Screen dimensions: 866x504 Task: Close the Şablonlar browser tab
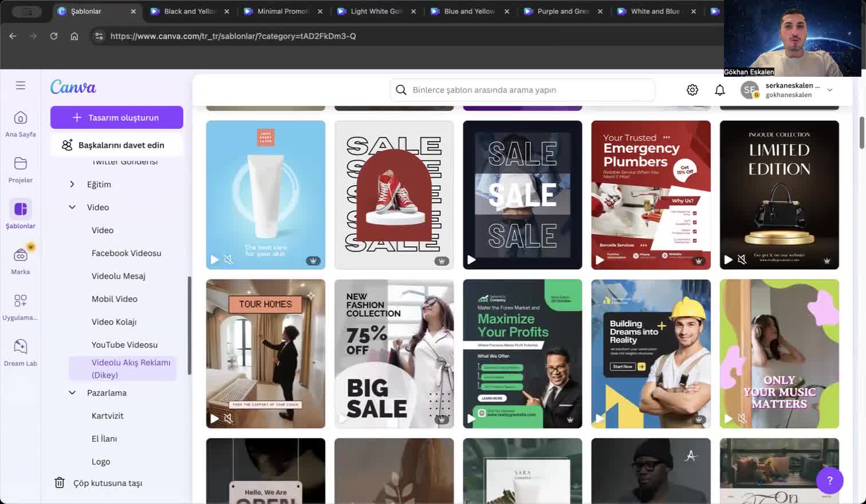(x=133, y=11)
